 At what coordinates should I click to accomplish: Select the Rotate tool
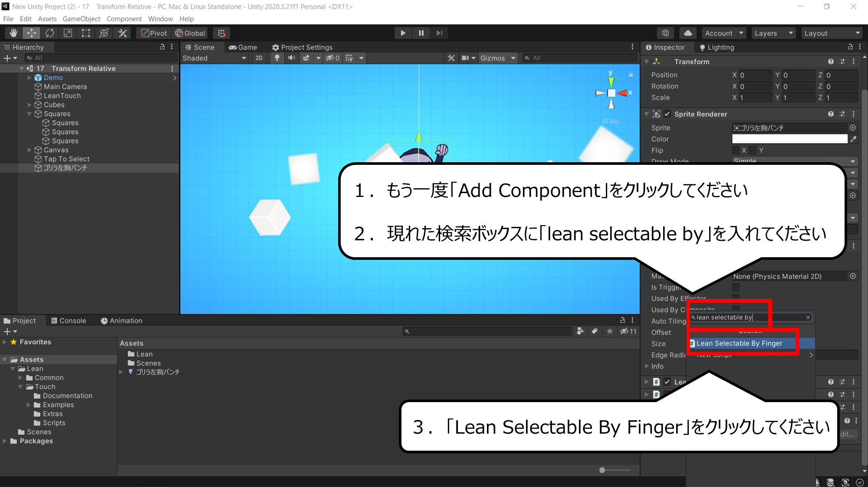pyautogui.click(x=50, y=33)
